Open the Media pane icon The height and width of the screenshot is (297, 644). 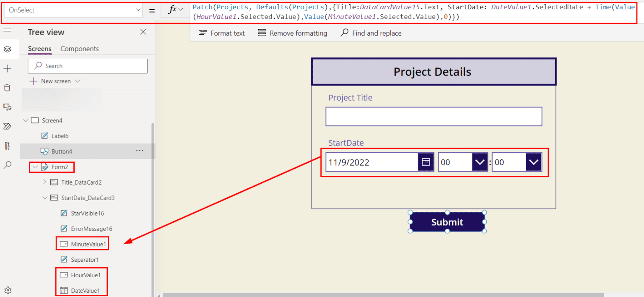tap(8, 107)
